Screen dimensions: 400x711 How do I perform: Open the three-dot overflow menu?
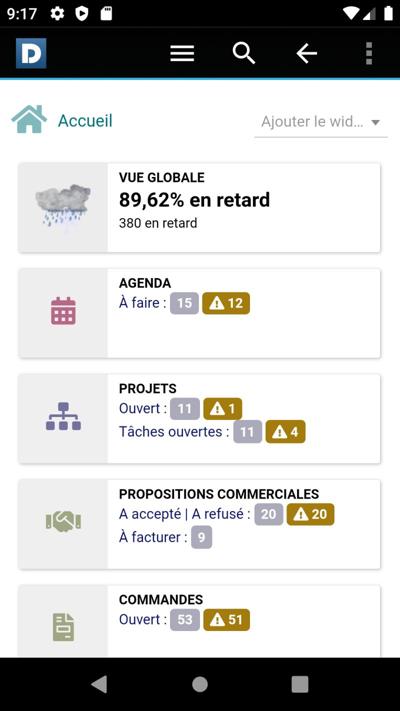(369, 54)
